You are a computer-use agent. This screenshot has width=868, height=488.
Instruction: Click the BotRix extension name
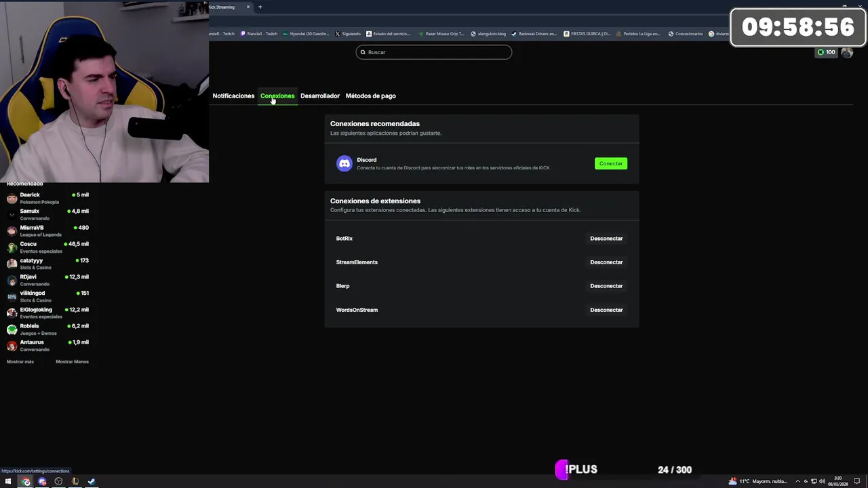coord(344,239)
